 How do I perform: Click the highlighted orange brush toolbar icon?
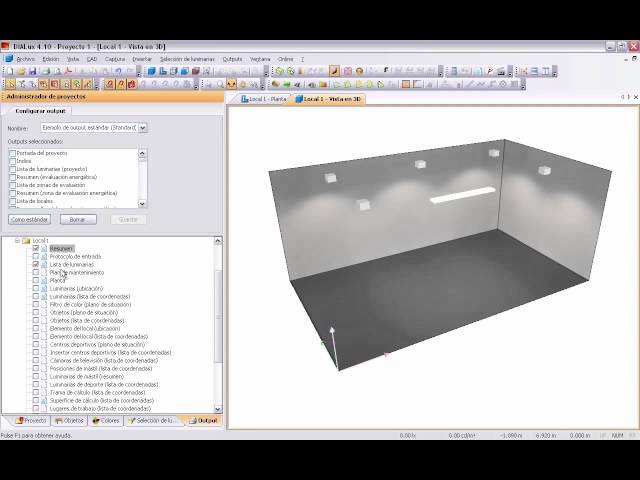pyautogui.click(x=334, y=71)
